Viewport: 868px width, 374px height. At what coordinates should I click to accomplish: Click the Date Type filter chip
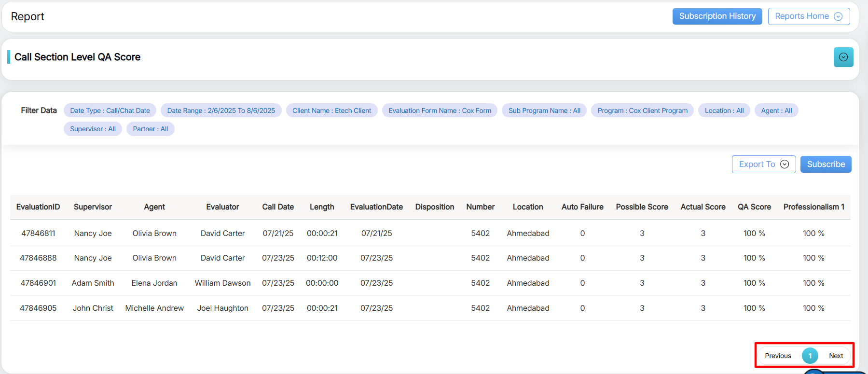tap(110, 111)
